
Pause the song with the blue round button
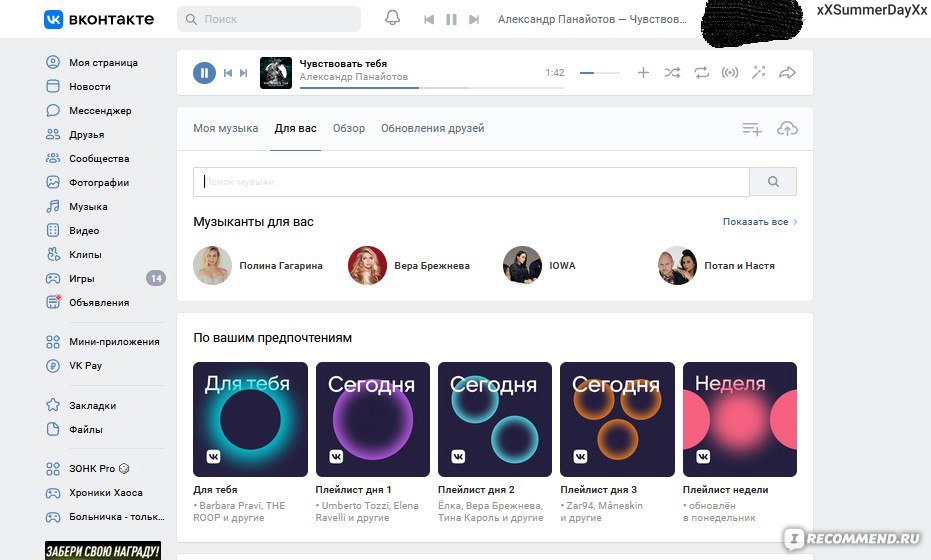pyautogui.click(x=204, y=73)
